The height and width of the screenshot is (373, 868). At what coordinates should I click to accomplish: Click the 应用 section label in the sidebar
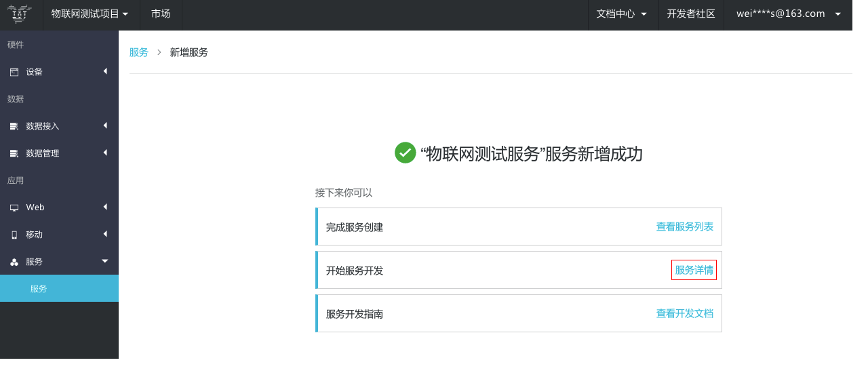click(x=16, y=180)
